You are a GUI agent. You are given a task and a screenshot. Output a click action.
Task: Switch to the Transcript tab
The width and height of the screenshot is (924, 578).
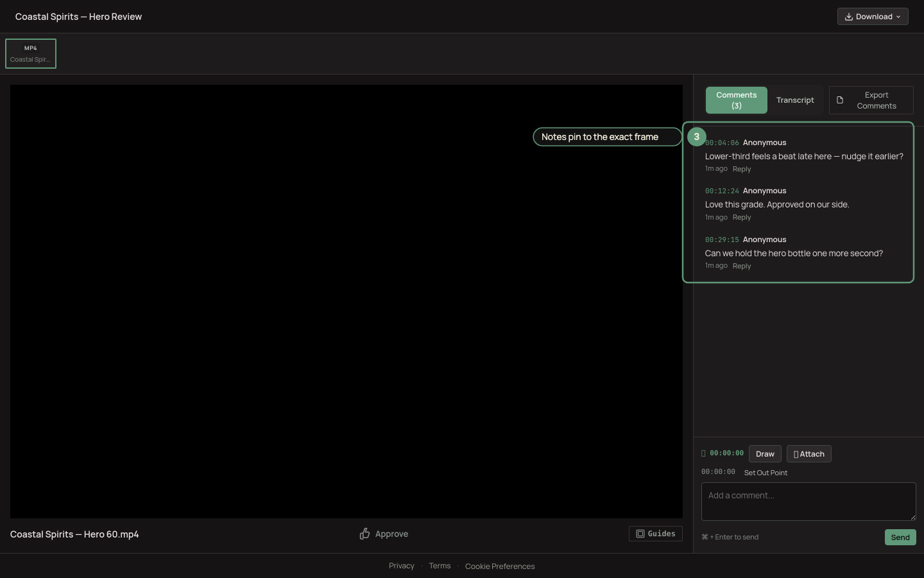coord(795,100)
